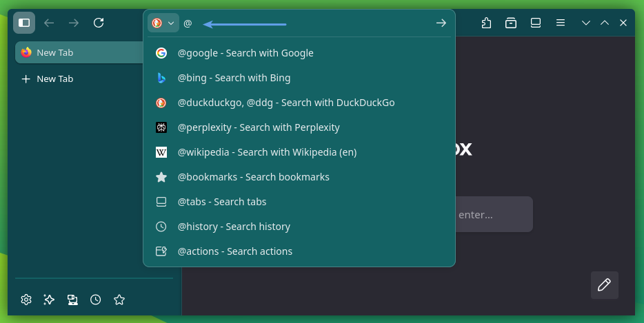Click the address bar text field
This screenshot has height=323, width=644.
pos(310,23)
